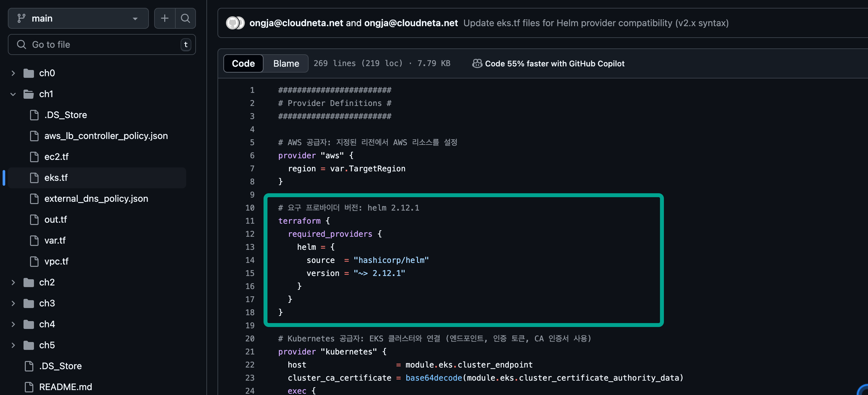868x395 pixels.
Task: Open aws_lb_controller_policy.json file
Action: coord(106,136)
